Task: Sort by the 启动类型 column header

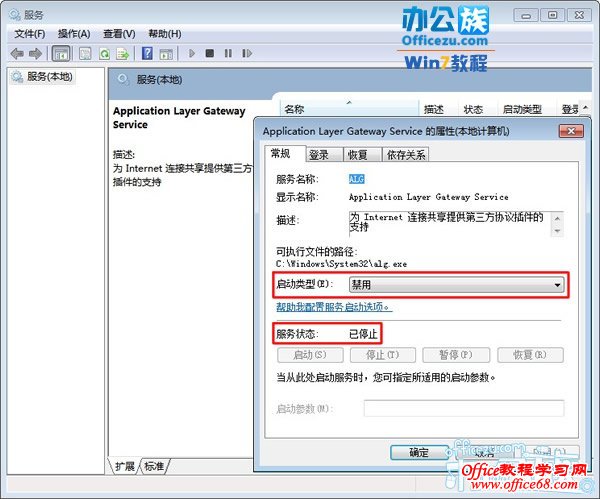Action: (x=526, y=109)
